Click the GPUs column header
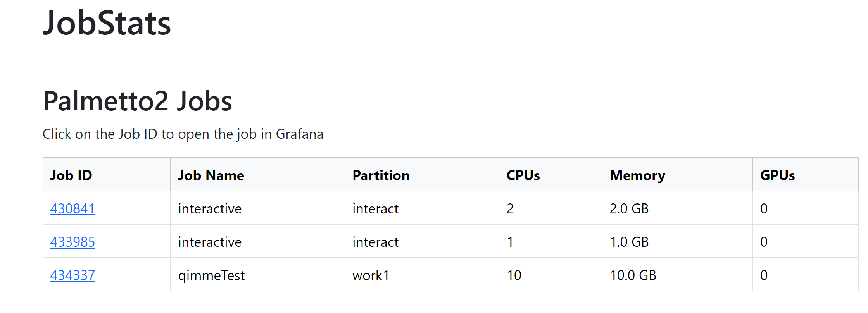This screenshot has width=868, height=313. pos(777,175)
